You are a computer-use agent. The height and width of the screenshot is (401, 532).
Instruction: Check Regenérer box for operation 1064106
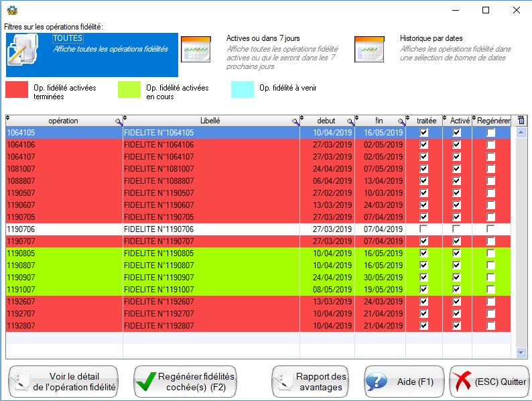[491, 145]
